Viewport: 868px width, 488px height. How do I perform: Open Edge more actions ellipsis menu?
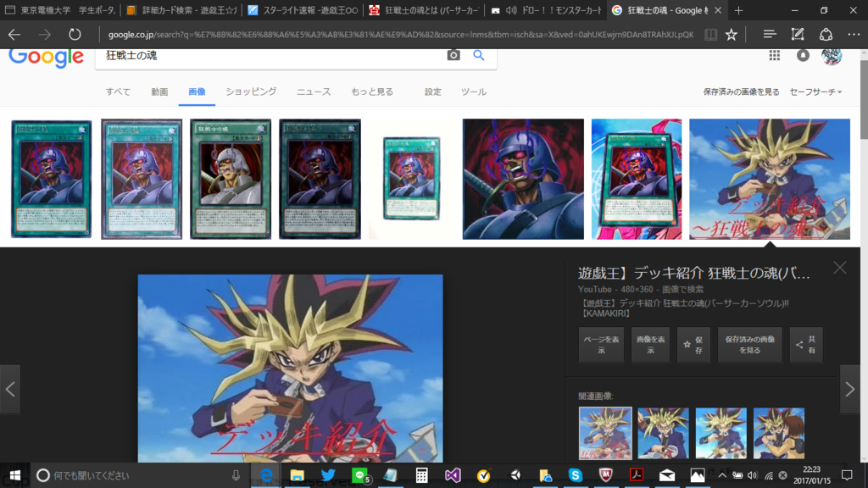854,34
